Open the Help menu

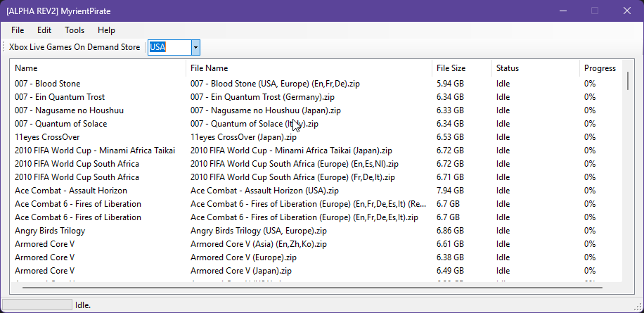[106, 30]
